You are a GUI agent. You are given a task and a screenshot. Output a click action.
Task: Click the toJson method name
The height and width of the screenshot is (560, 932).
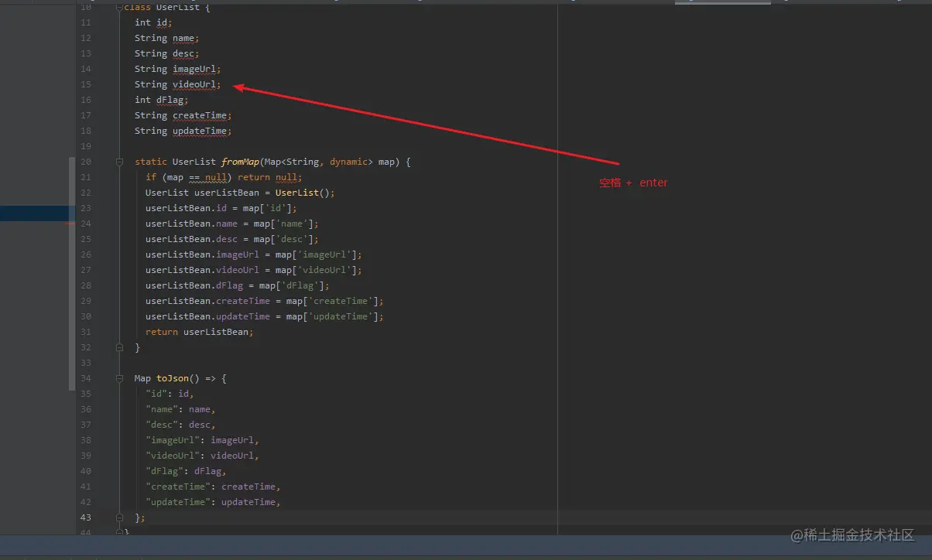(173, 378)
